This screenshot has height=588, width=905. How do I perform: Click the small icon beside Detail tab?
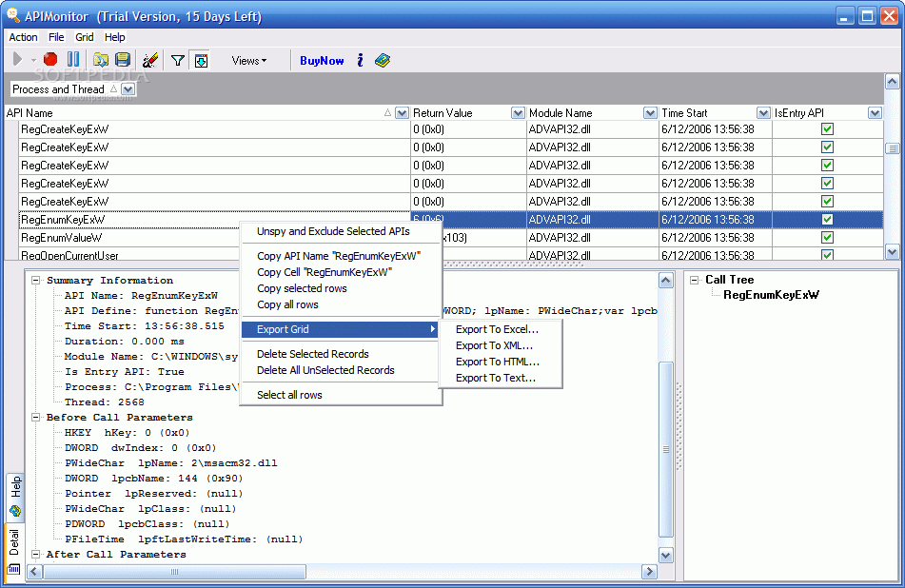14,569
